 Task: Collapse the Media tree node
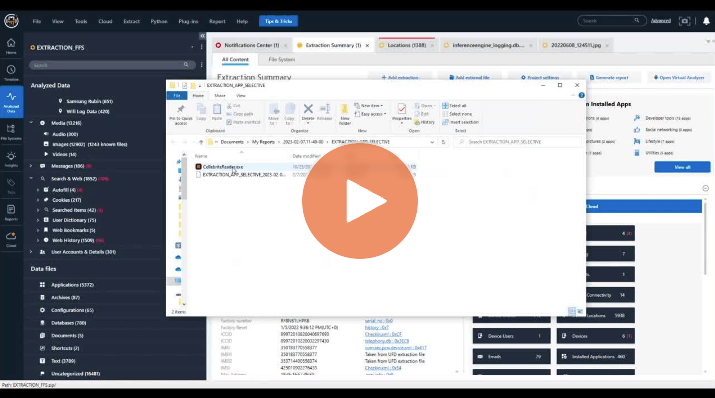click(31, 123)
